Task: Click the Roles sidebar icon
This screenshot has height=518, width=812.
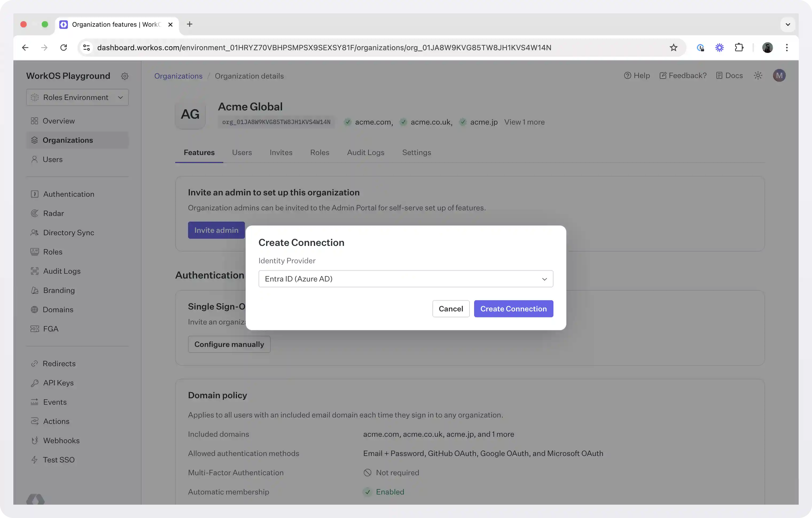Action: pos(34,252)
